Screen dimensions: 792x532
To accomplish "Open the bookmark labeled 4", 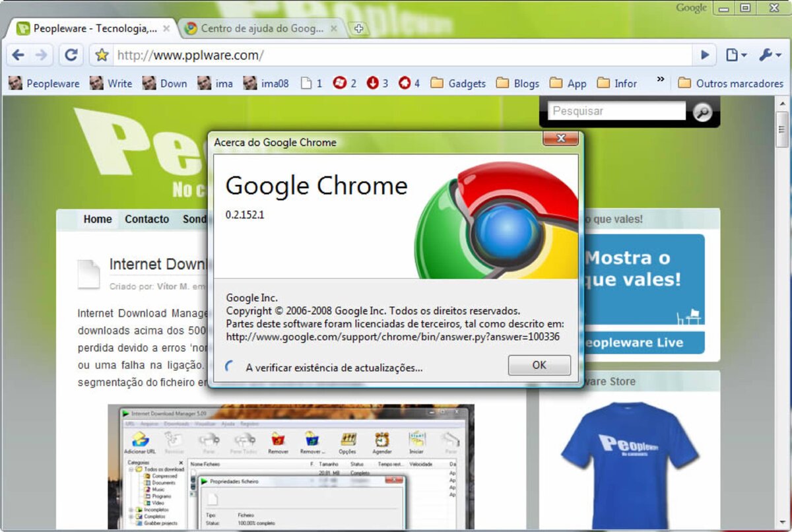I will tap(409, 83).
